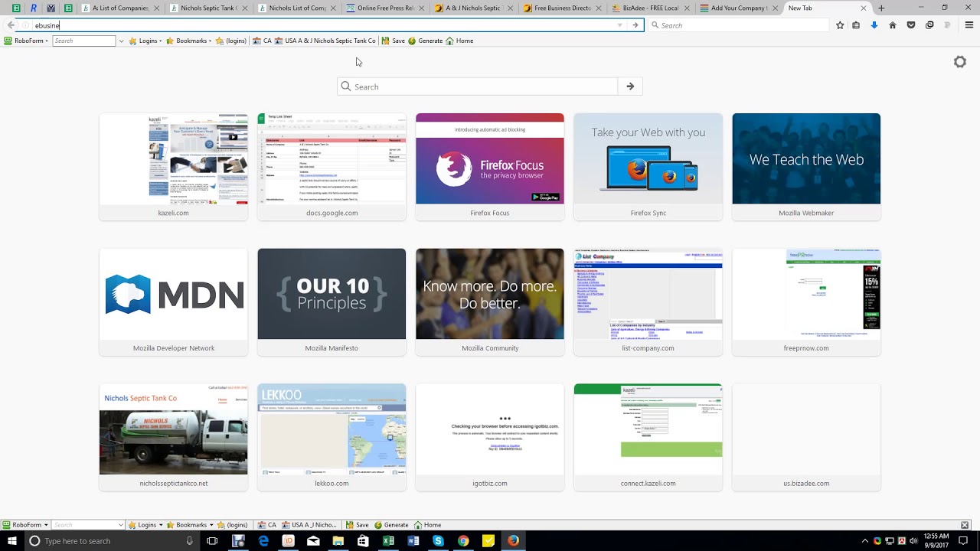Open the top RoboForm search box dropdown arrow
The width and height of the screenshot is (980, 551).
click(x=121, y=41)
